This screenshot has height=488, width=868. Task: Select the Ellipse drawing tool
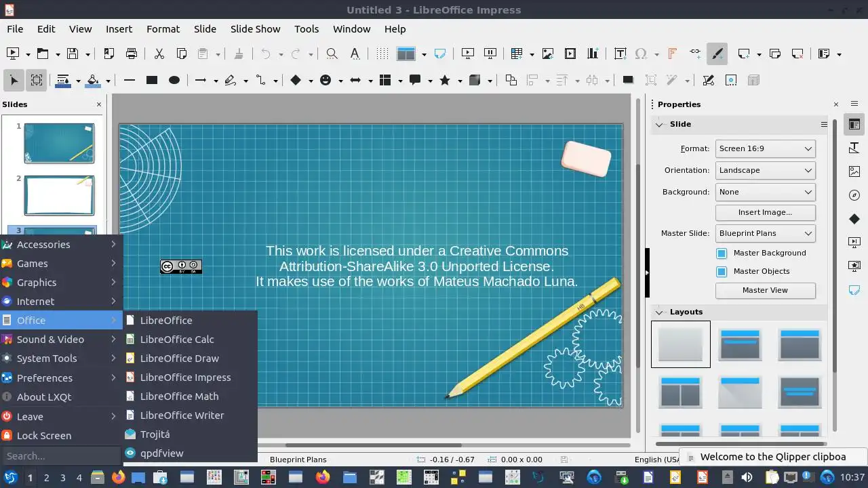click(x=174, y=80)
